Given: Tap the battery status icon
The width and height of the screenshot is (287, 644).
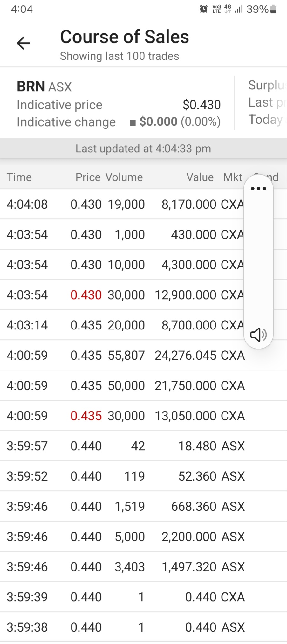Looking at the screenshot, I should 273,9.
